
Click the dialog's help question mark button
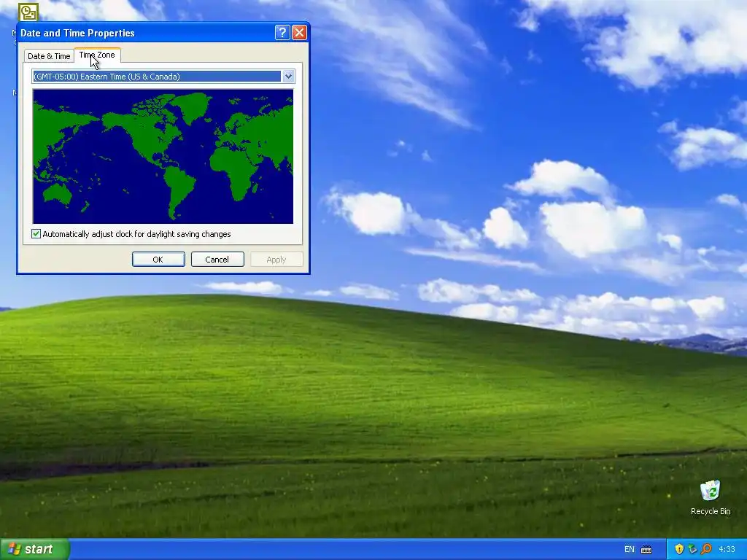pyautogui.click(x=282, y=32)
